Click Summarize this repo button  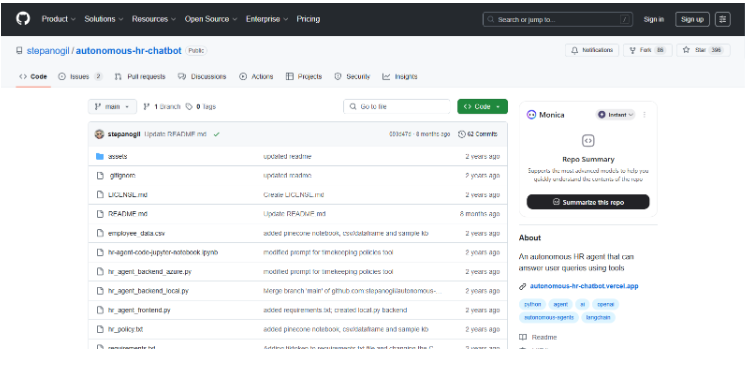(588, 202)
